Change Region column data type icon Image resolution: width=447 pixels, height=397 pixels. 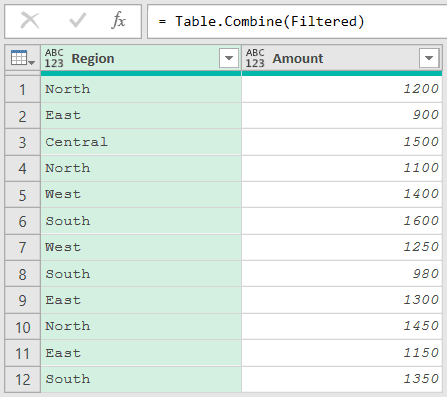[x=54, y=58]
